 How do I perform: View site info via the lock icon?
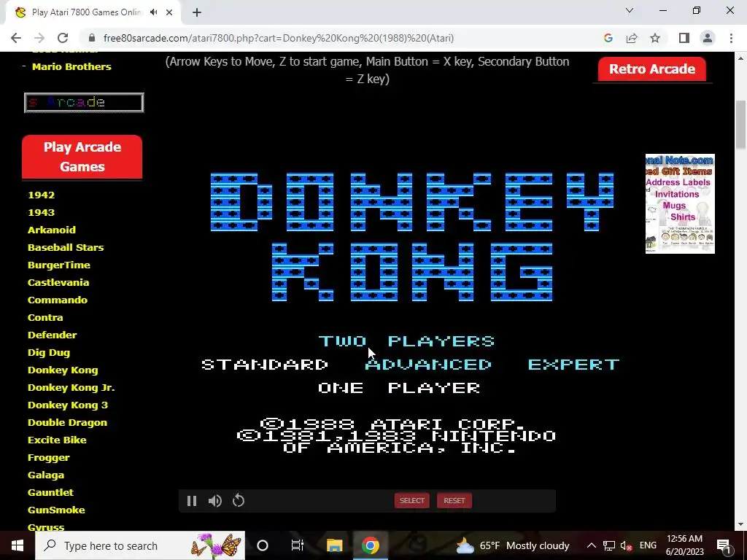click(92, 38)
